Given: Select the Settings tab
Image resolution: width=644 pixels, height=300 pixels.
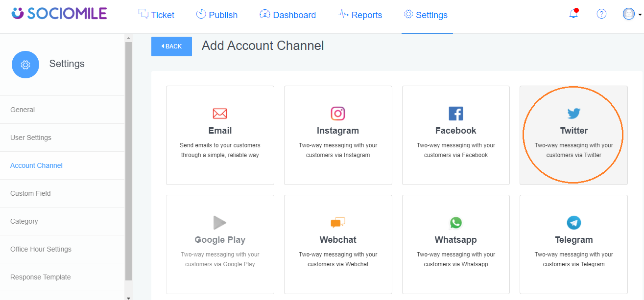Looking at the screenshot, I should point(426,15).
